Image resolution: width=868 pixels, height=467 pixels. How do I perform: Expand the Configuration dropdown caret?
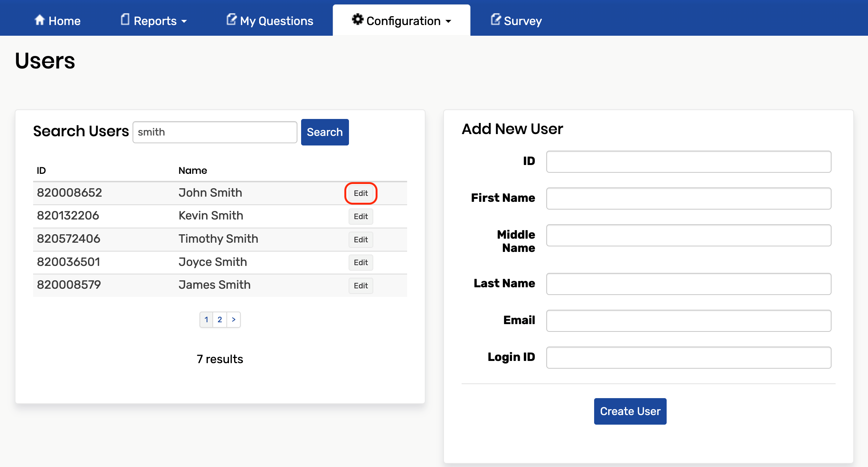(x=448, y=21)
